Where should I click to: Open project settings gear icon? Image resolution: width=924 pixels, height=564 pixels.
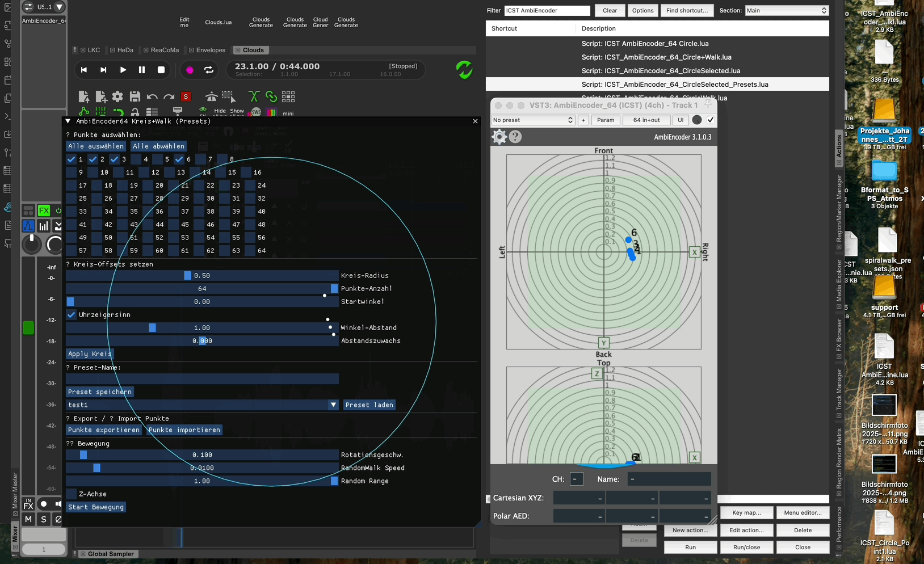point(117,96)
